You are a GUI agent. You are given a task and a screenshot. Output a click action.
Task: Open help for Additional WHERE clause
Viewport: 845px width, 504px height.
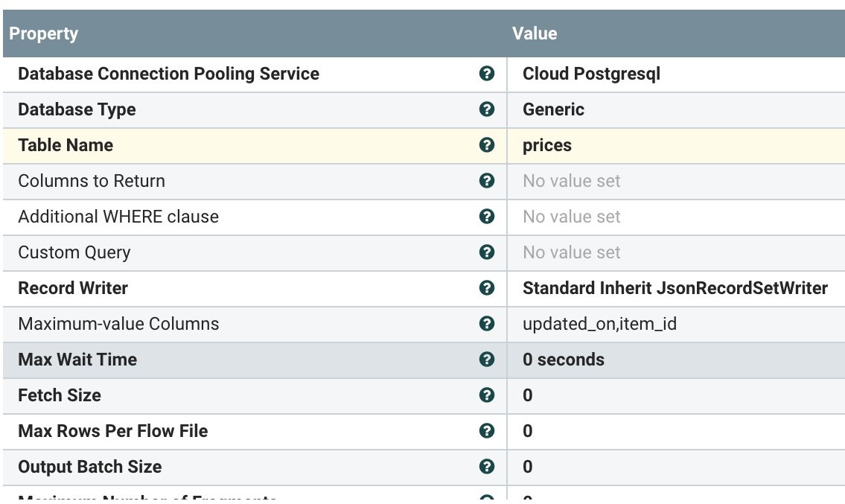(487, 217)
